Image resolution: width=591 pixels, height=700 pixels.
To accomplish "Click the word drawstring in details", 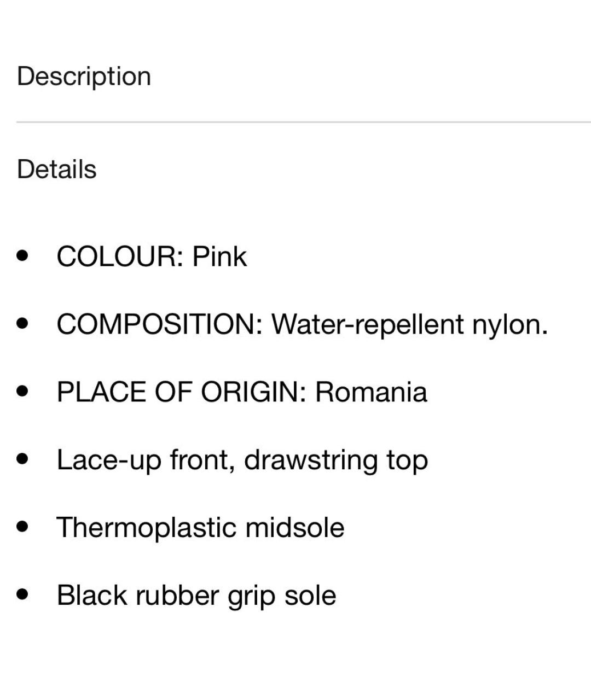I will pos(311,460).
